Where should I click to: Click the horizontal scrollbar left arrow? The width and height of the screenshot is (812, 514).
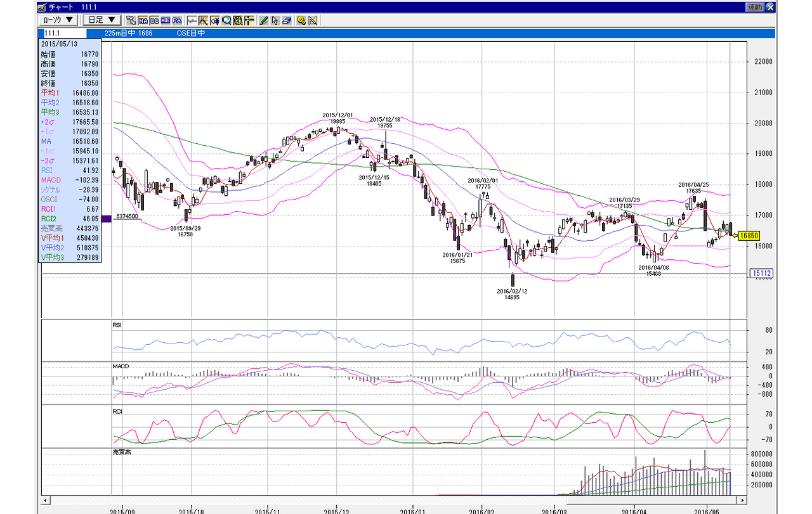pyautogui.click(x=44, y=501)
